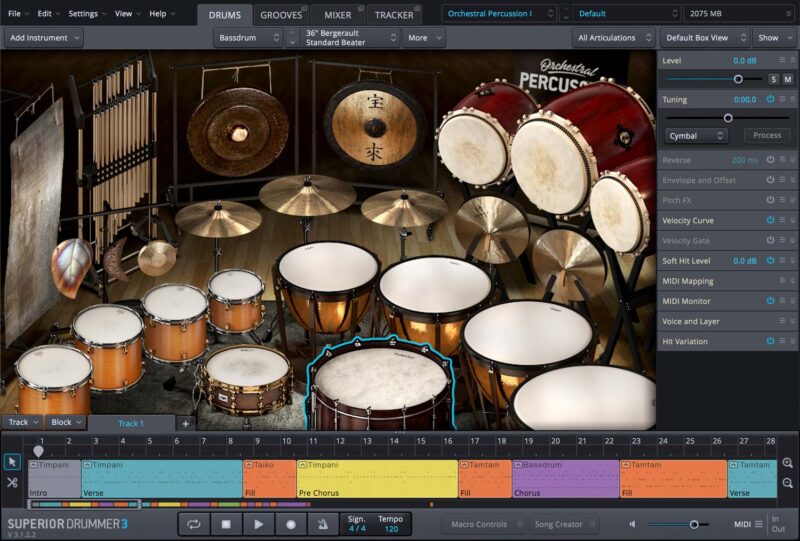
Task: Open the Add Instrument dropdown
Action: point(43,38)
